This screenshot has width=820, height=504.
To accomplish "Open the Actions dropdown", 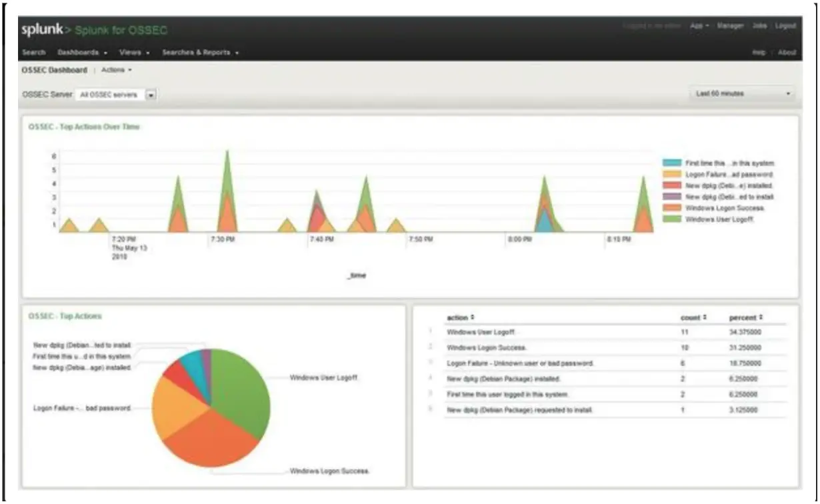I will coord(117,70).
